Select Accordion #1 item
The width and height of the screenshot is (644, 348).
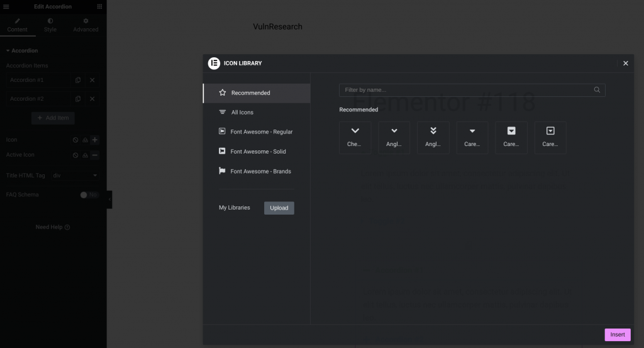pyautogui.click(x=38, y=80)
